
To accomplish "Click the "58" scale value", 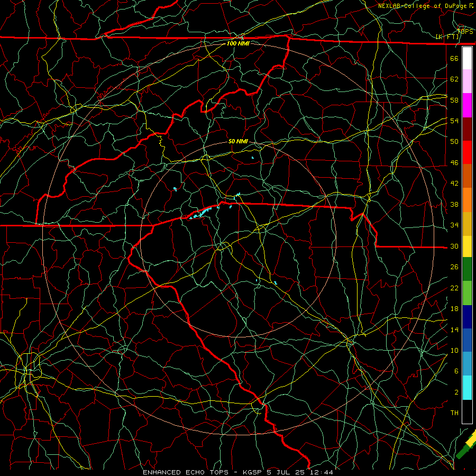I will [x=454, y=100].
